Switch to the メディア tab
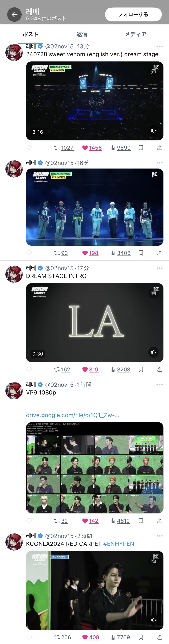Viewport: 169px width, 644px height. point(136,34)
